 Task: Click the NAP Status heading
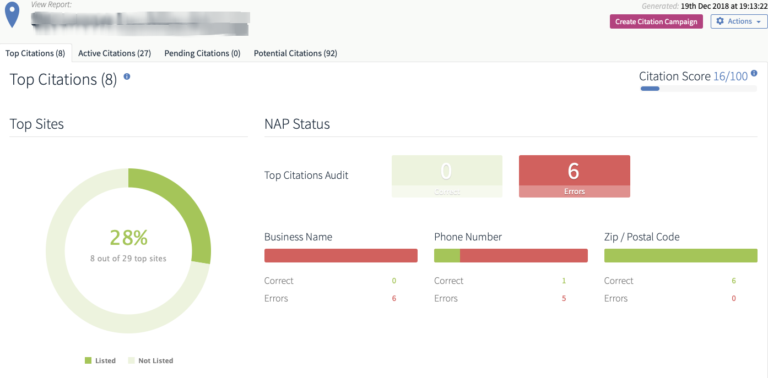pyautogui.click(x=297, y=124)
